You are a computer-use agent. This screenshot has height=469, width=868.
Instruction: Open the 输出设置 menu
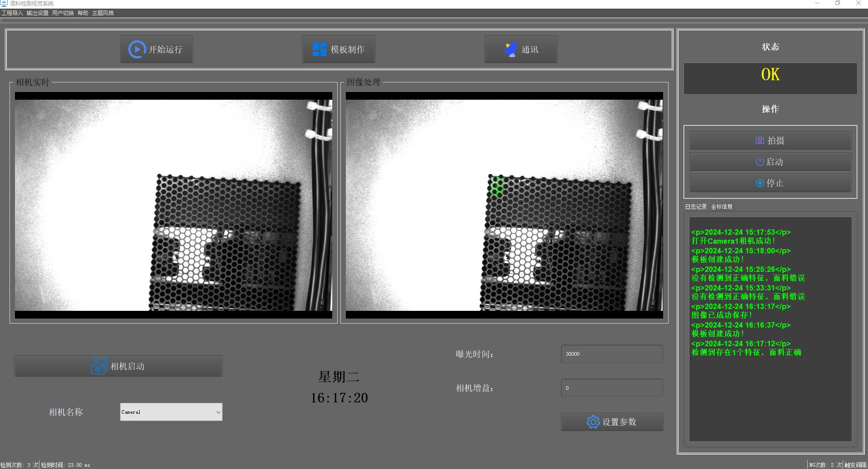(x=38, y=13)
